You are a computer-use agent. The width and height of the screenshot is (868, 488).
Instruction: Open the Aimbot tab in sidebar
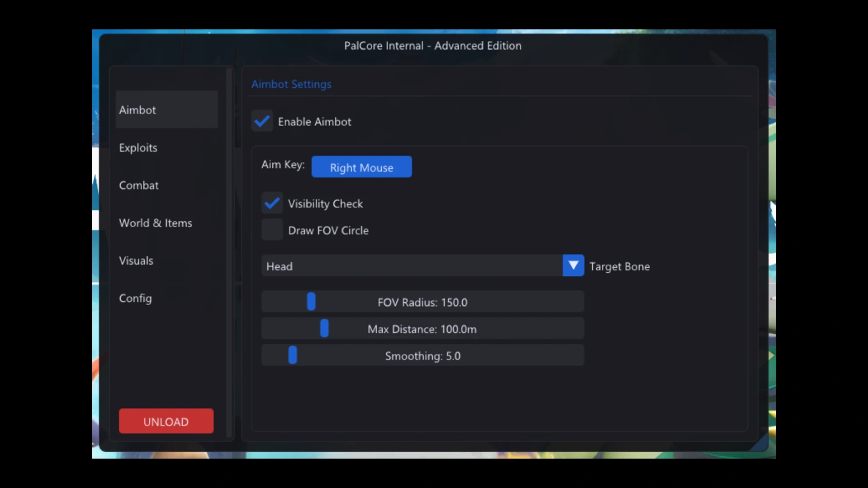166,109
